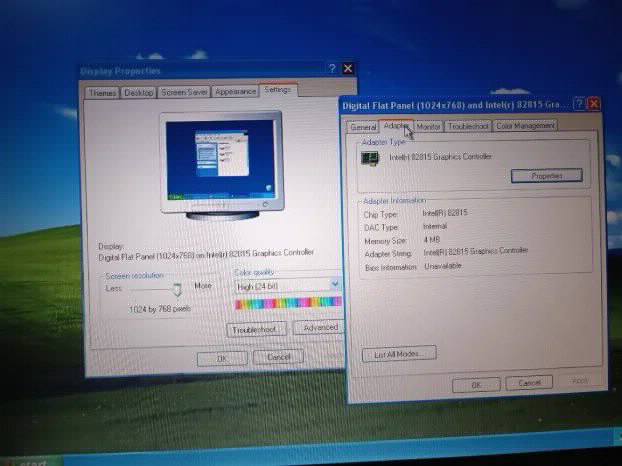Click the help button in adapter dialog title
Viewport: 622px width, 466px height.
click(580, 104)
